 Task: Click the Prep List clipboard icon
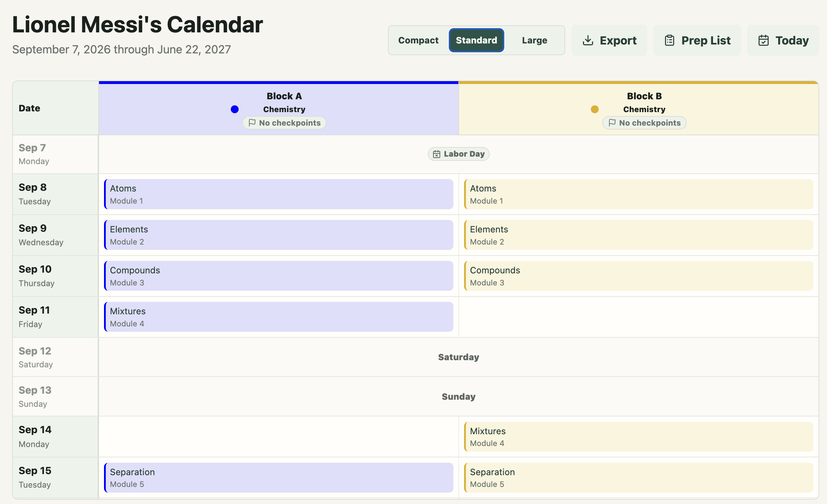click(670, 40)
